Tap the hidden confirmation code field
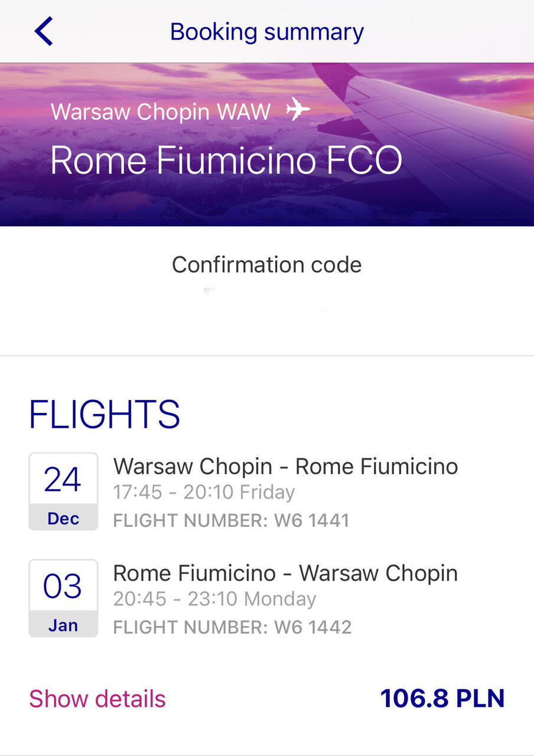Screen dimensions: 534x756 tap(267, 300)
